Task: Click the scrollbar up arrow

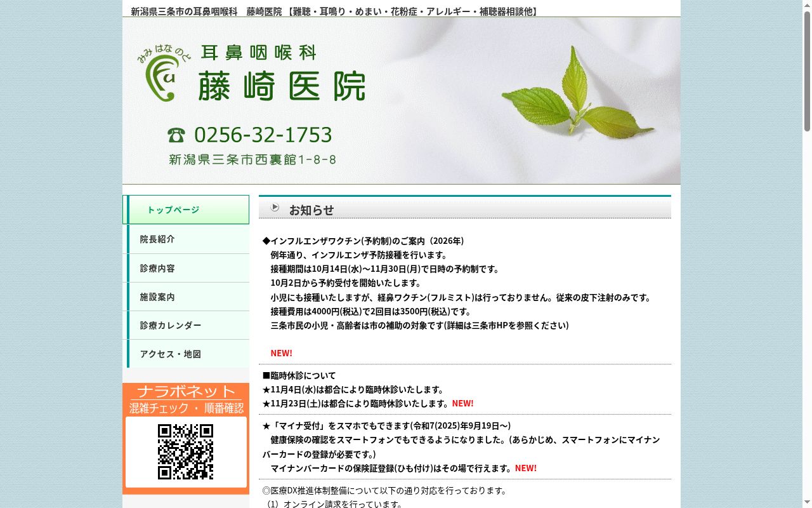Action: pos(807,4)
